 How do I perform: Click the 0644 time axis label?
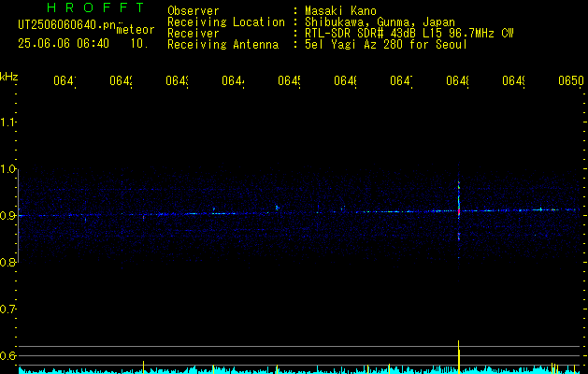[234, 80]
